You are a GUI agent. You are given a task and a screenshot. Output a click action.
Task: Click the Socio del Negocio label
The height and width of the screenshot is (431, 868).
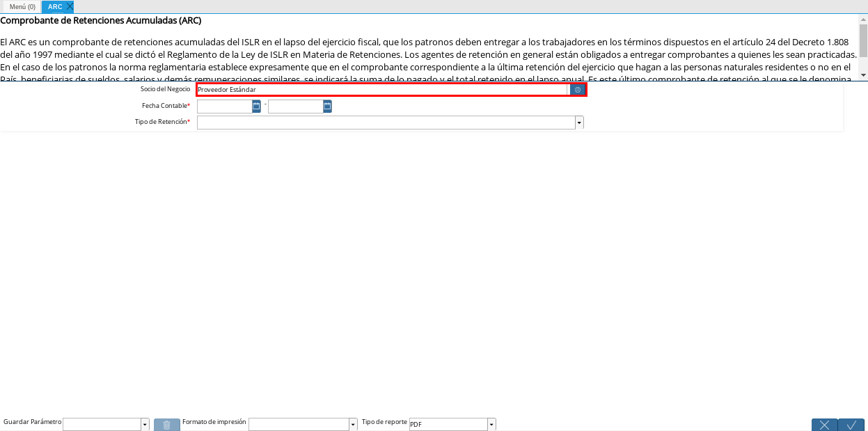[165, 89]
